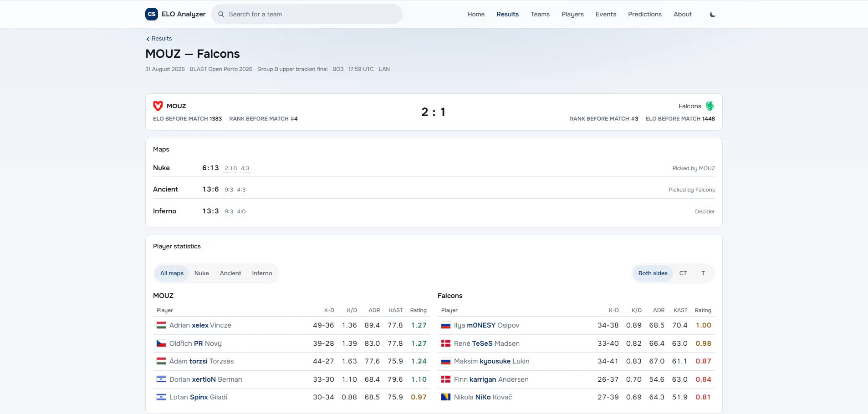This screenshot has height=414, width=868.
Task: Open Nikola NiKo Kovač player page
Action: [x=483, y=397]
